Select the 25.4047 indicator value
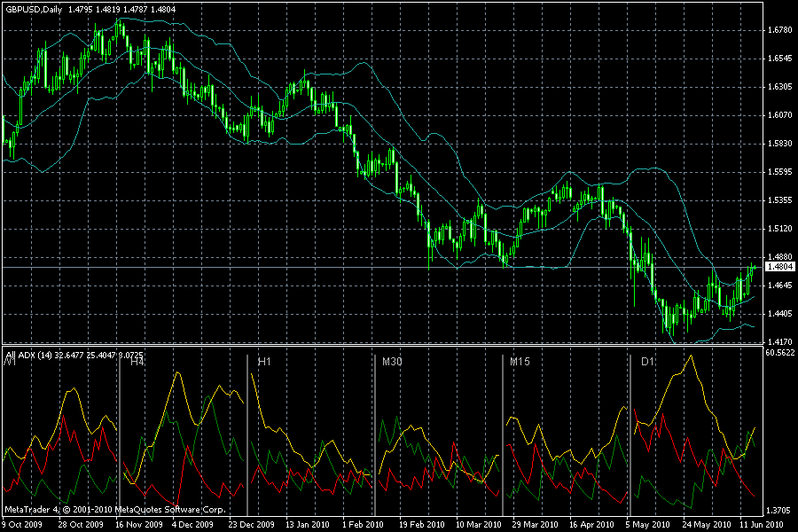The height and width of the screenshot is (532, 798). pos(101,356)
